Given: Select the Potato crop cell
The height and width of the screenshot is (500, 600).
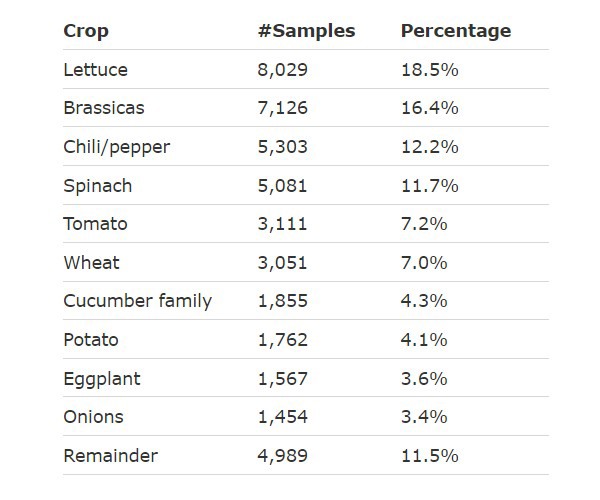Looking at the screenshot, I should [x=90, y=340].
